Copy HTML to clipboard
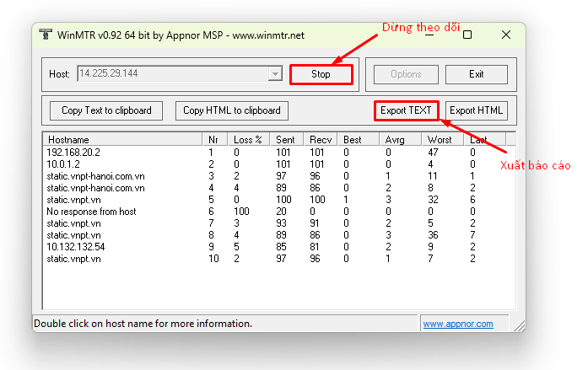The width and height of the screenshot is (588, 370). (232, 110)
